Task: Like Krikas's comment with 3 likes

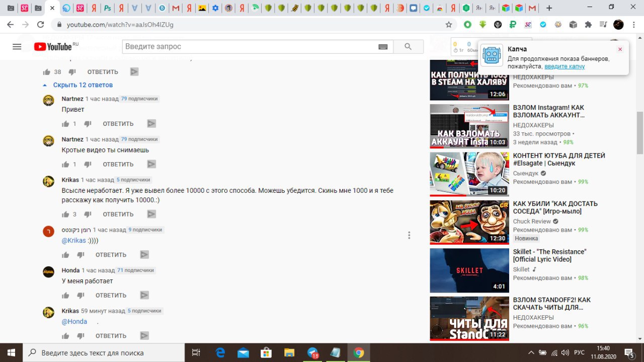Action: (65, 214)
